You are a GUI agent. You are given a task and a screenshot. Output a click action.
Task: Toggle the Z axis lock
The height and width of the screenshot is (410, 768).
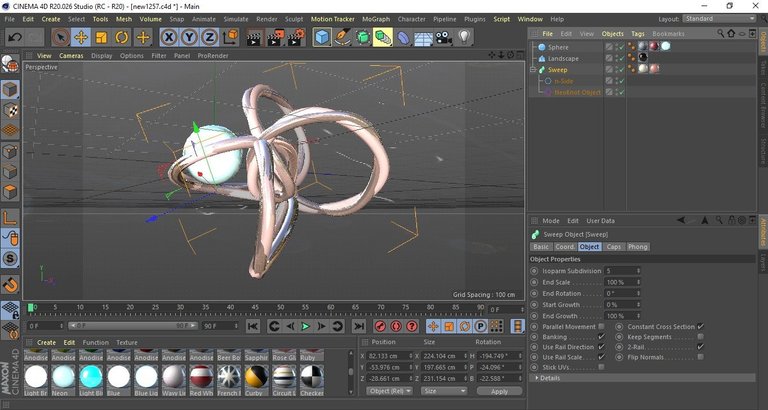tap(209, 37)
